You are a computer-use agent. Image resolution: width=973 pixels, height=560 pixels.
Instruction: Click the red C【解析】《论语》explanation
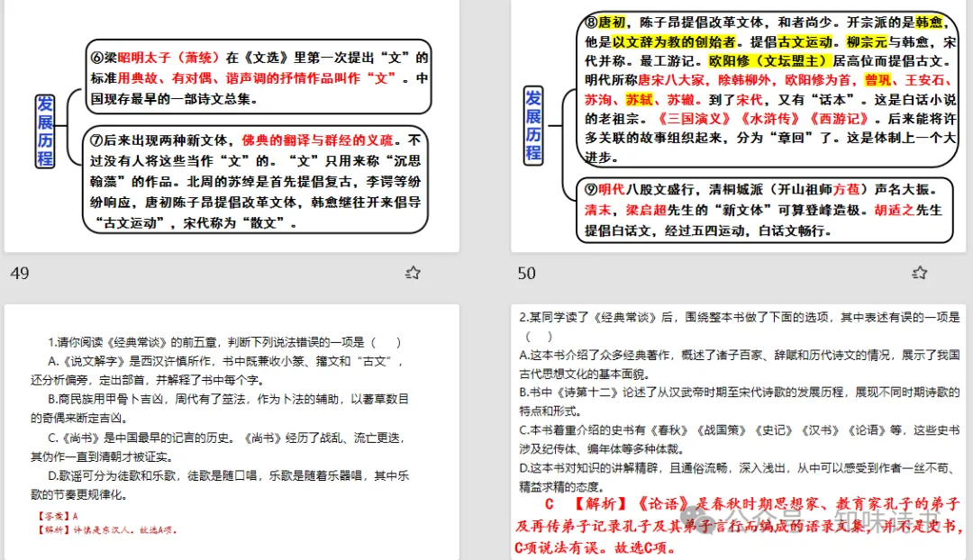pyautogui.click(x=739, y=526)
